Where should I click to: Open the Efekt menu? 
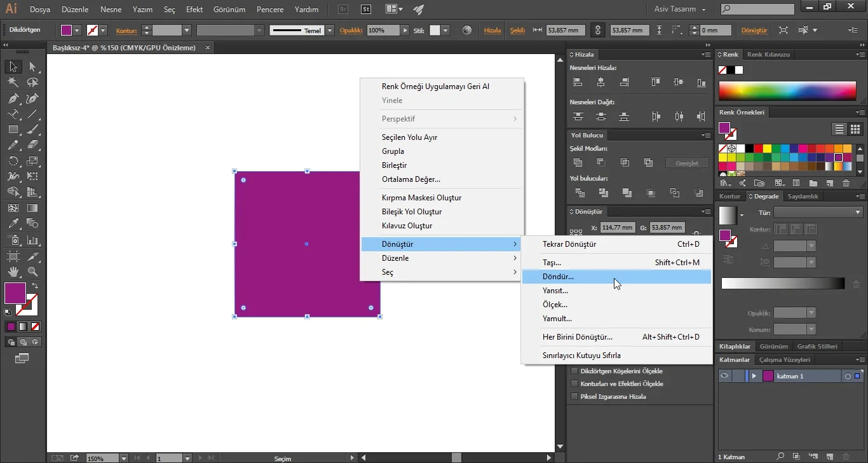pos(194,10)
